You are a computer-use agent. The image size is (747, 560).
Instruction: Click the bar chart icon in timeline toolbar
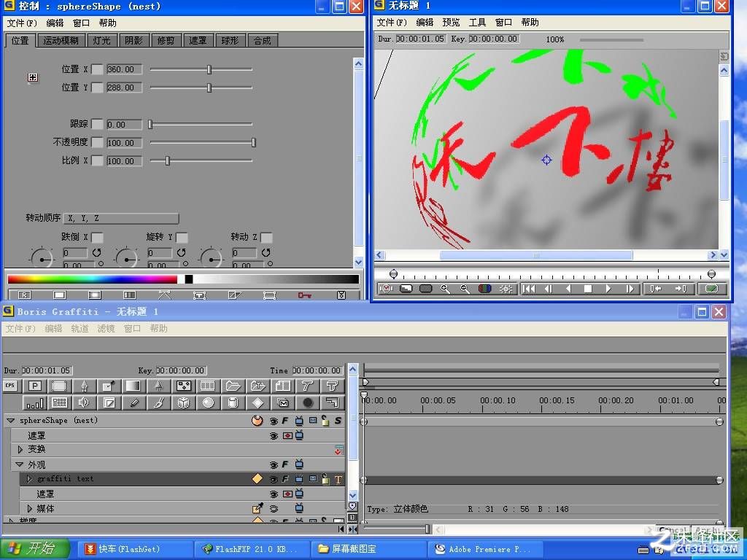click(35, 402)
